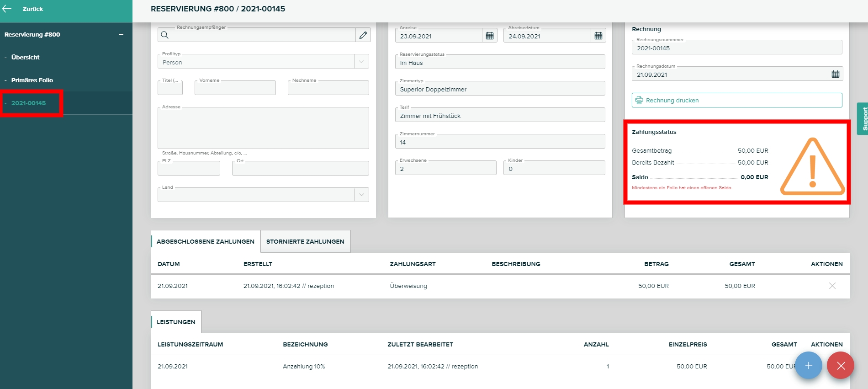The image size is (868, 389).
Task: Open the Support side tab
Action: (863, 119)
